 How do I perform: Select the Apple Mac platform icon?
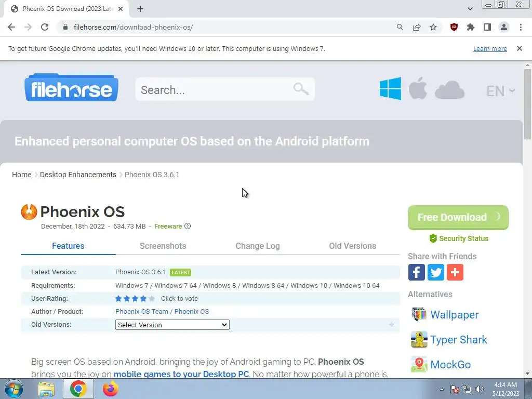418,88
